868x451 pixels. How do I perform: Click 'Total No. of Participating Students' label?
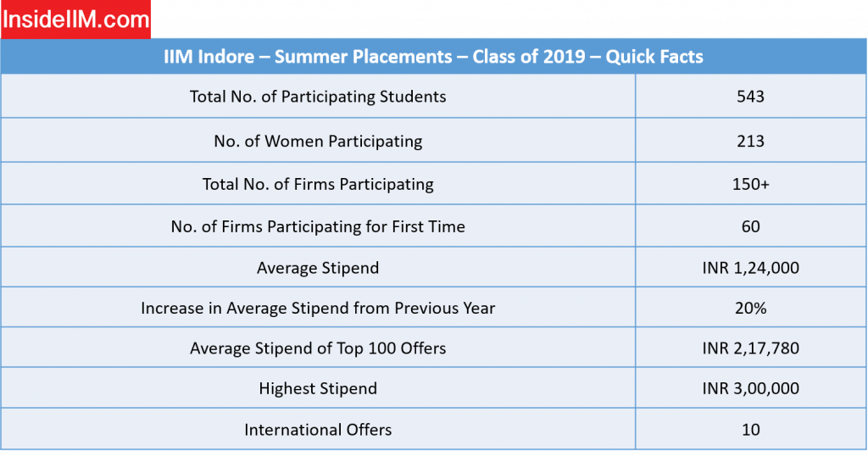tap(318, 97)
